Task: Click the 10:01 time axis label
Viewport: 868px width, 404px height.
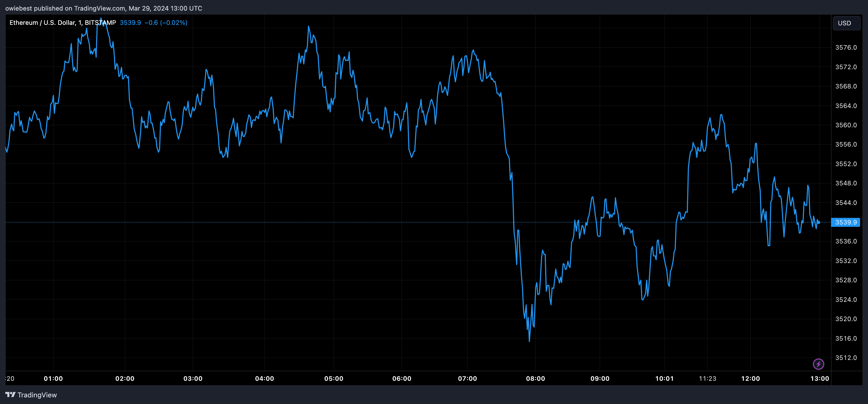Action: (665, 378)
